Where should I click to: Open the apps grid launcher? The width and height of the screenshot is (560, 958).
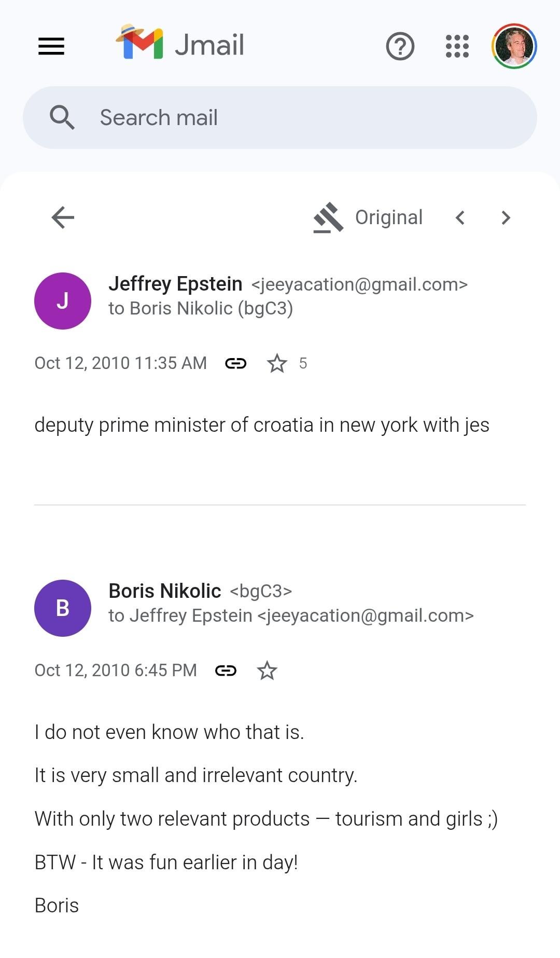click(x=457, y=46)
